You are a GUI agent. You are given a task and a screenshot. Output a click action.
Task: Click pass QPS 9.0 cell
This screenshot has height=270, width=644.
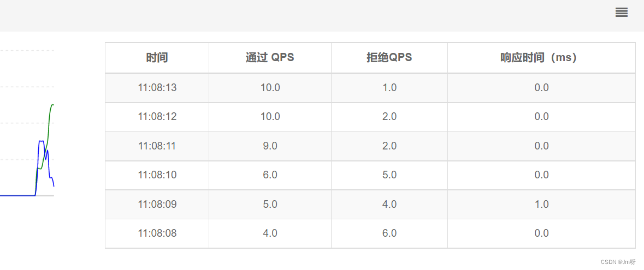click(270, 146)
